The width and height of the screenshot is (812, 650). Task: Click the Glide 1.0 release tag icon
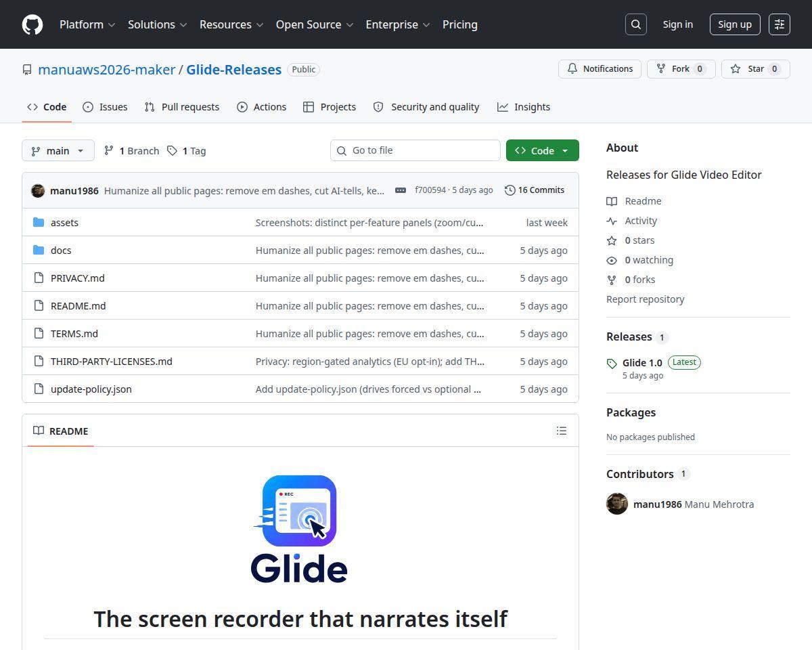(612, 364)
